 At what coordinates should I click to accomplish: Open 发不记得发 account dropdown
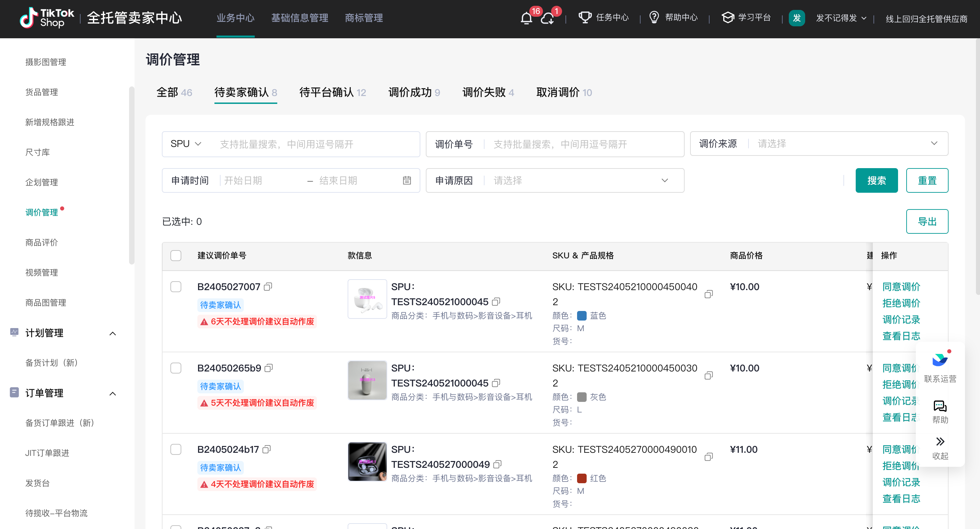tap(841, 18)
